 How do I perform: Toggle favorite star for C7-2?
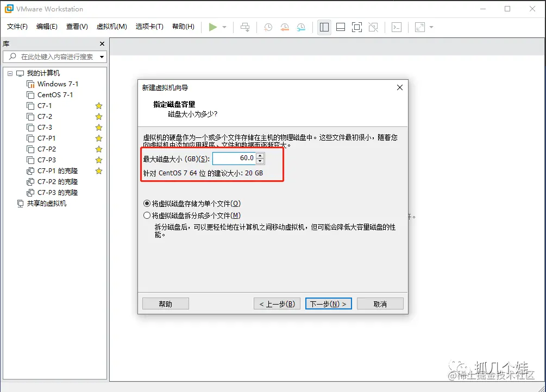tap(99, 116)
